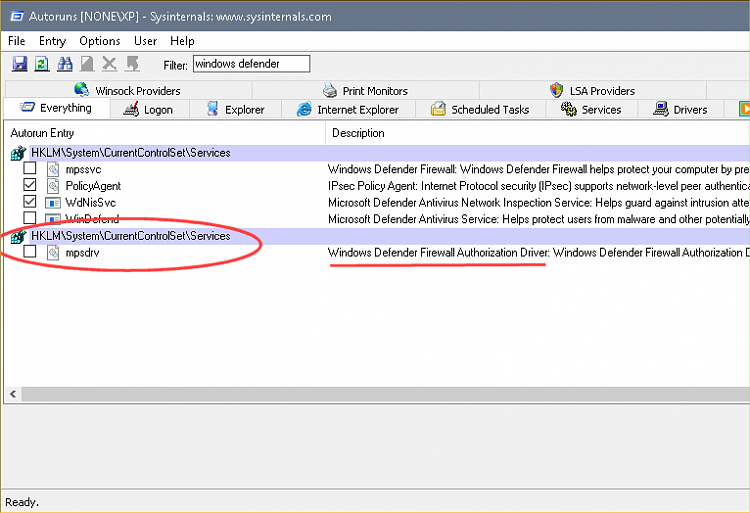Click the Filter text field
Screen dimensions: 750x513
click(252, 64)
